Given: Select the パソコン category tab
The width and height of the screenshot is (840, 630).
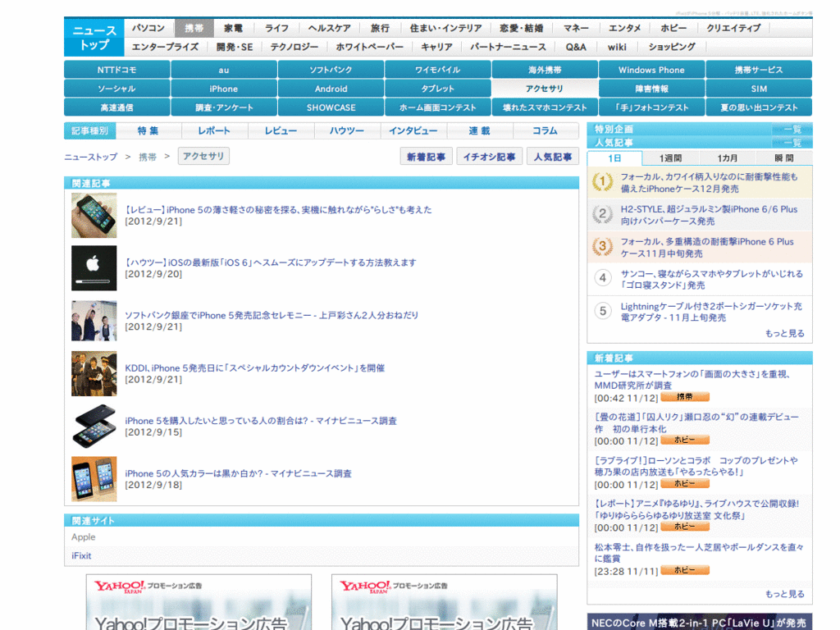Looking at the screenshot, I should point(148,28).
